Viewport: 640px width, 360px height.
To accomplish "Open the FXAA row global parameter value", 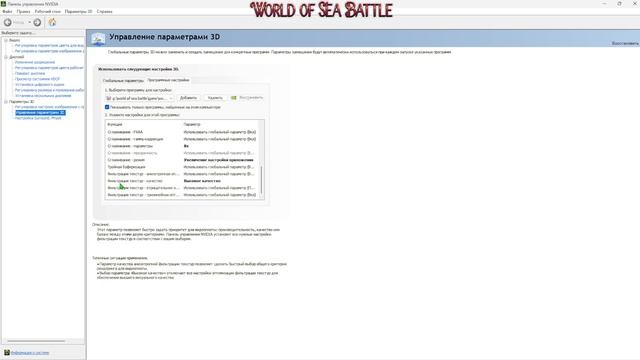I will pyautogui.click(x=220, y=132).
